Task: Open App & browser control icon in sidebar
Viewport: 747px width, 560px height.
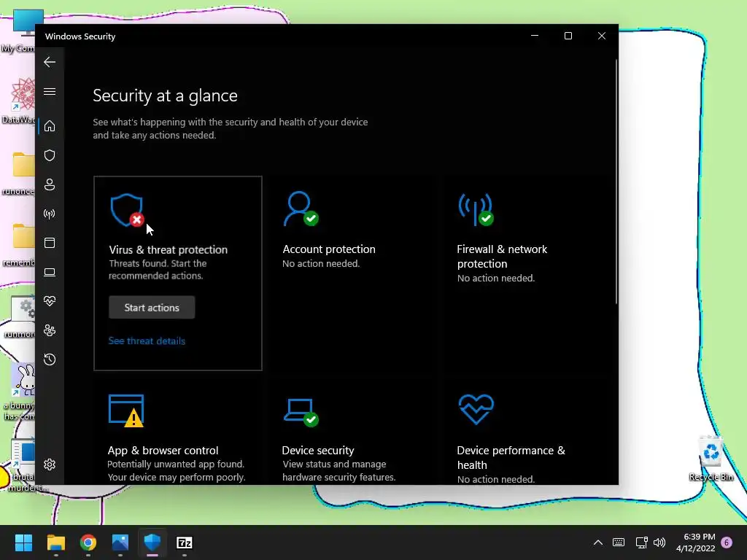Action: pyautogui.click(x=50, y=243)
